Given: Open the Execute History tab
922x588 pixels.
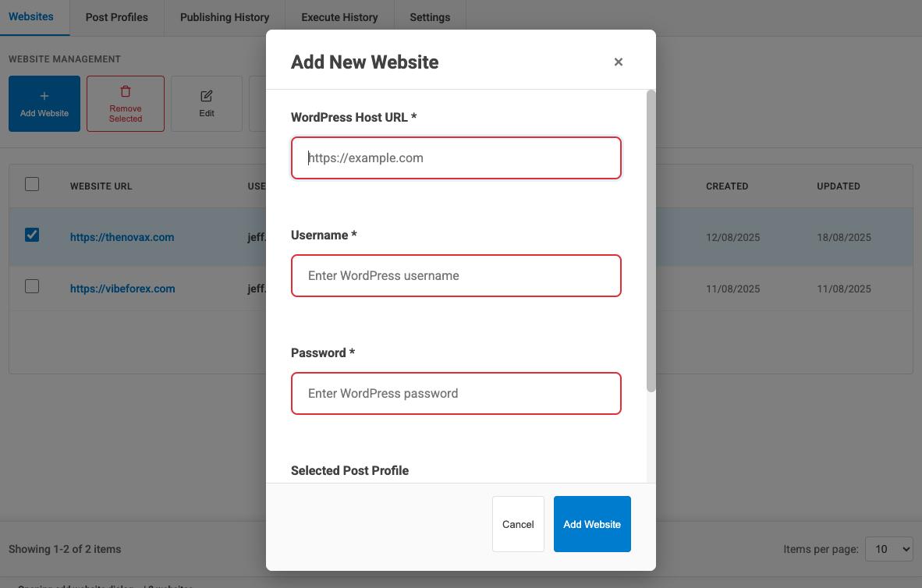Looking at the screenshot, I should 339,18.
